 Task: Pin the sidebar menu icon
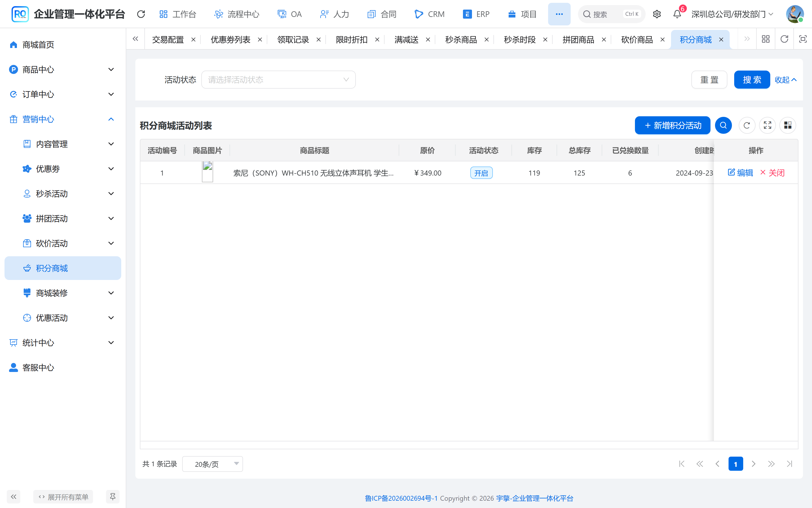(x=113, y=497)
